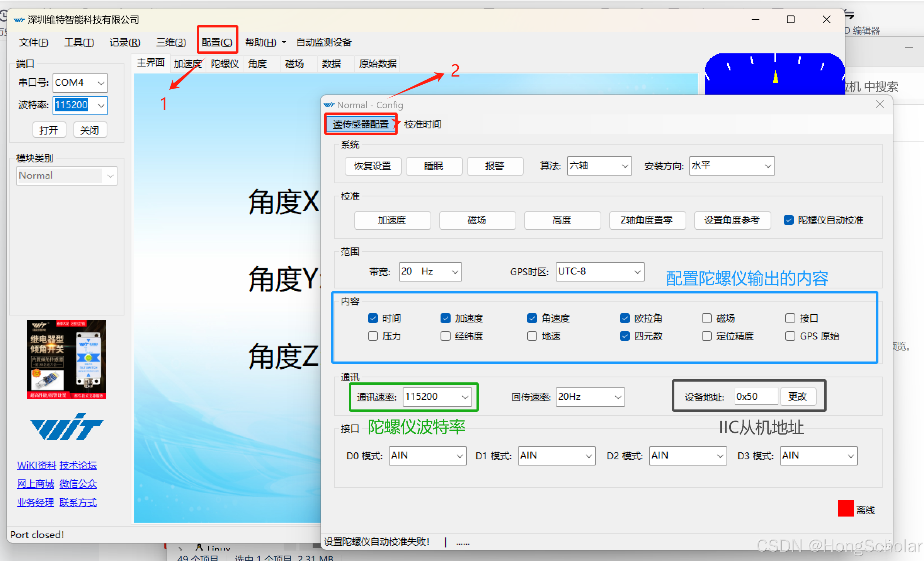This screenshot has width=924, height=561.
Task: Enable the 定位精度 content checkbox
Action: tap(706, 336)
